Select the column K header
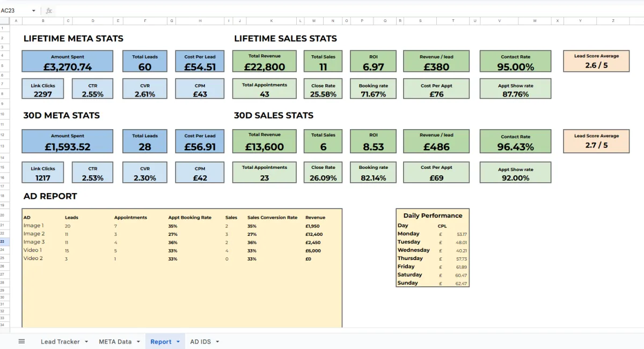This screenshot has height=349, width=644. coord(271,21)
